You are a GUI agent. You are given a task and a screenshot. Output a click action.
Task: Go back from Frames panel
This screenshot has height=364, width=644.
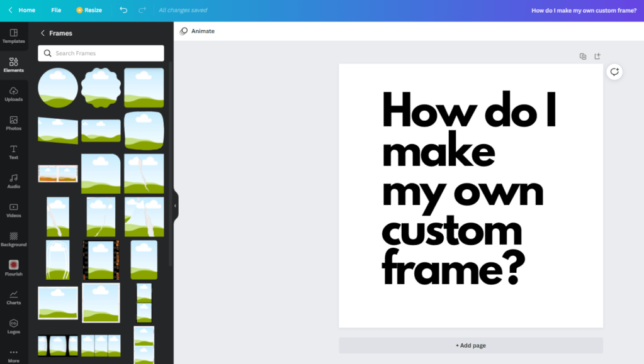coord(43,33)
